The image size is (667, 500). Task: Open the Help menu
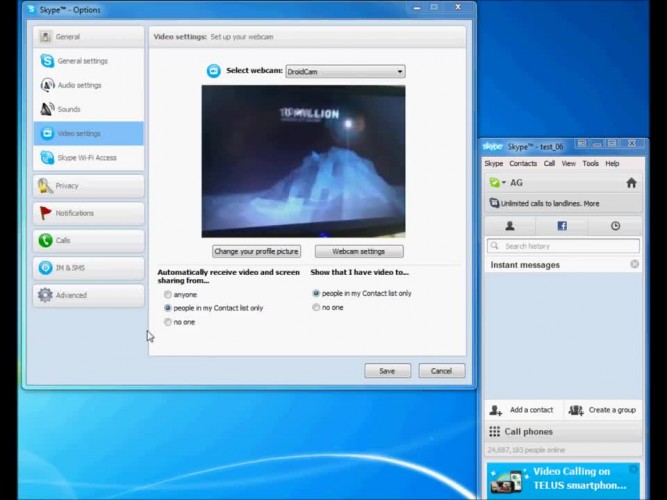coord(612,163)
